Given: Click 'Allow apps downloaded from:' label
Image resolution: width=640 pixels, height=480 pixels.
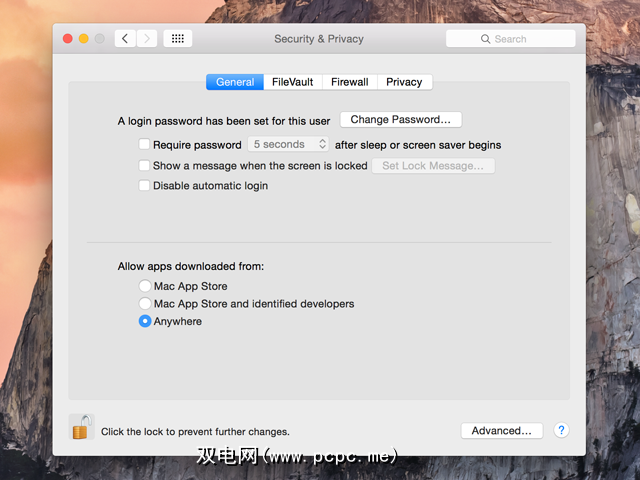Looking at the screenshot, I should 191,266.
